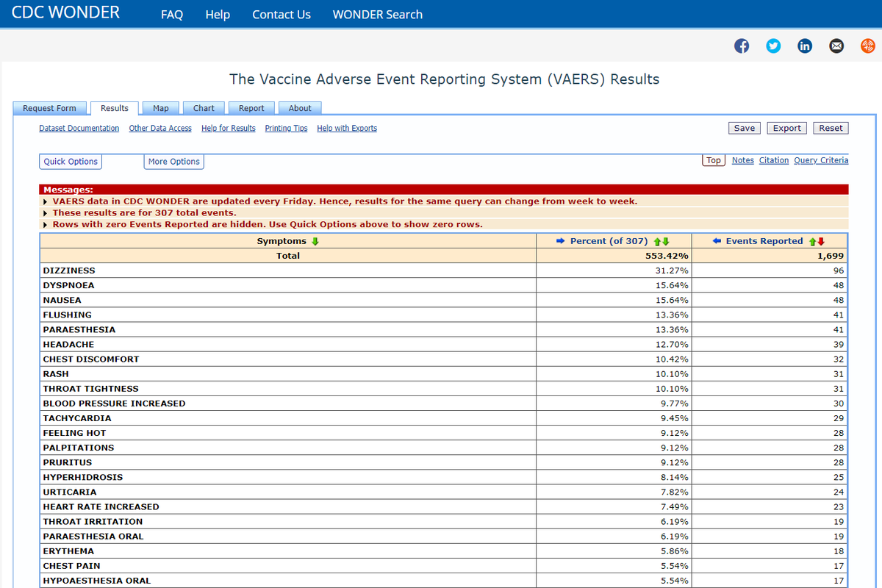The width and height of the screenshot is (882, 588).
Task: Open Help for Results link
Action: coord(229,128)
